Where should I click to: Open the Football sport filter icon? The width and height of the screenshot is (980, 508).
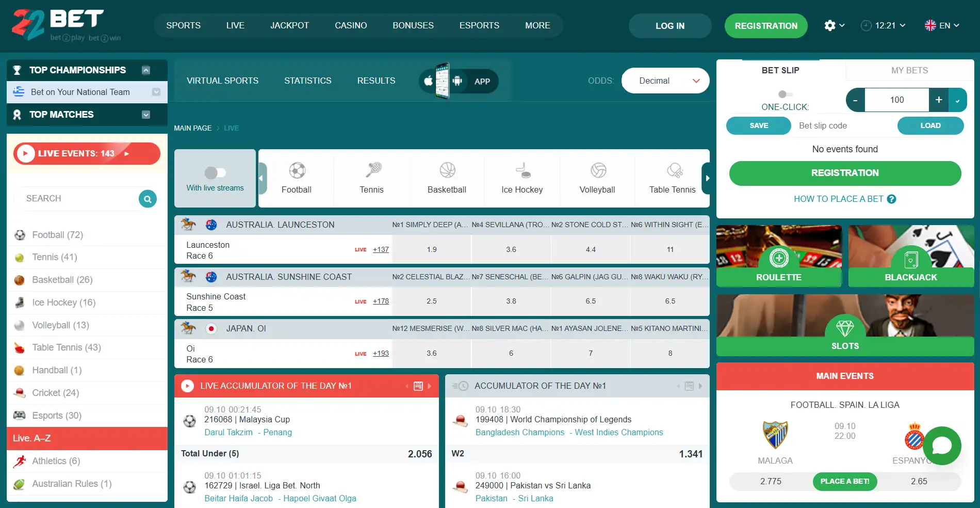297,170
